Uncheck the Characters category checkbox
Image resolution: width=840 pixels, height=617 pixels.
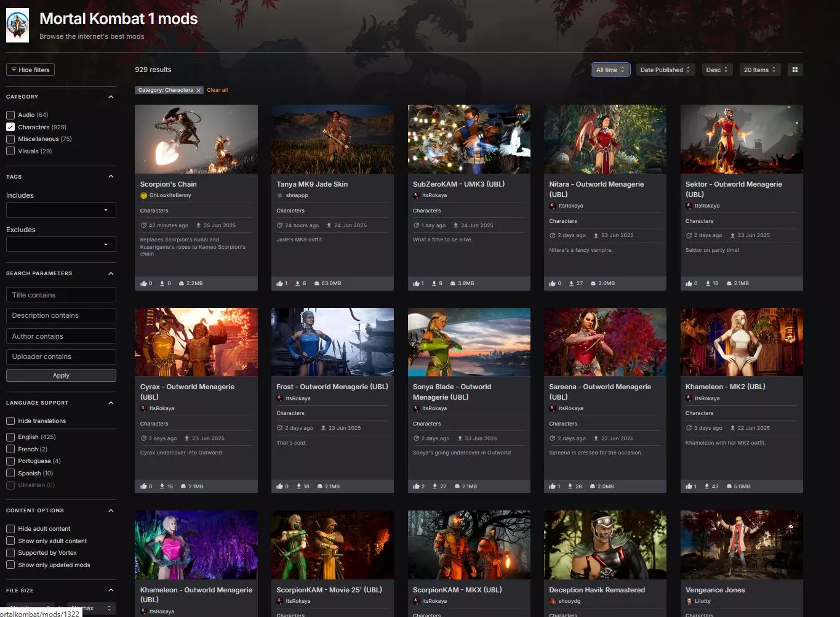pos(10,127)
